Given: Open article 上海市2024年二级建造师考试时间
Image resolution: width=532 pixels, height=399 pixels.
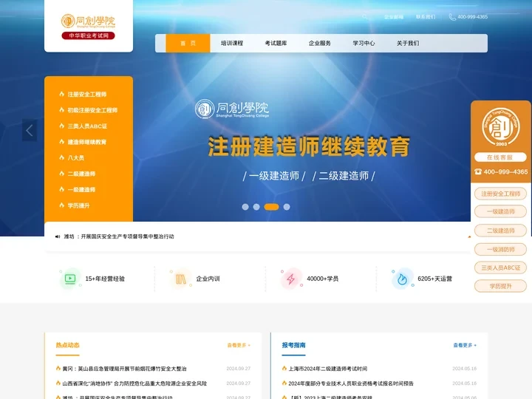Looking at the screenshot, I should (x=328, y=369).
